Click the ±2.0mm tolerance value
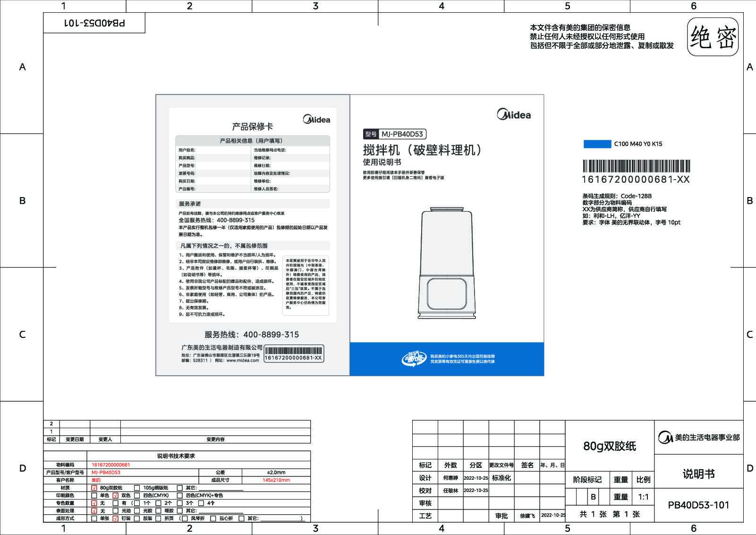 point(276,472)
